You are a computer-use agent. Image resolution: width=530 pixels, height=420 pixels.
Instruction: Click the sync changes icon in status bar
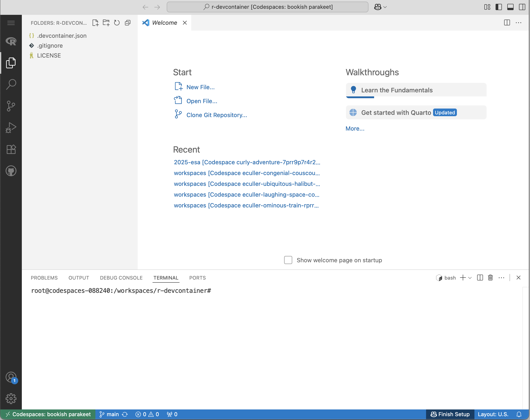tap(125, 414)
